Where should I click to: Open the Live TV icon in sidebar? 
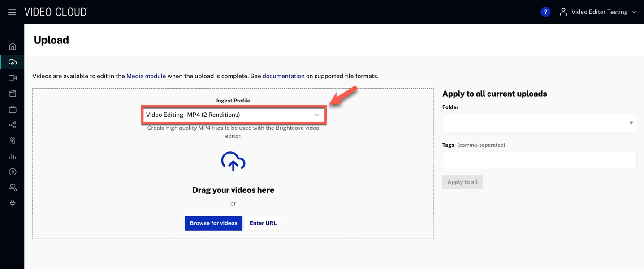coord(13,109)
